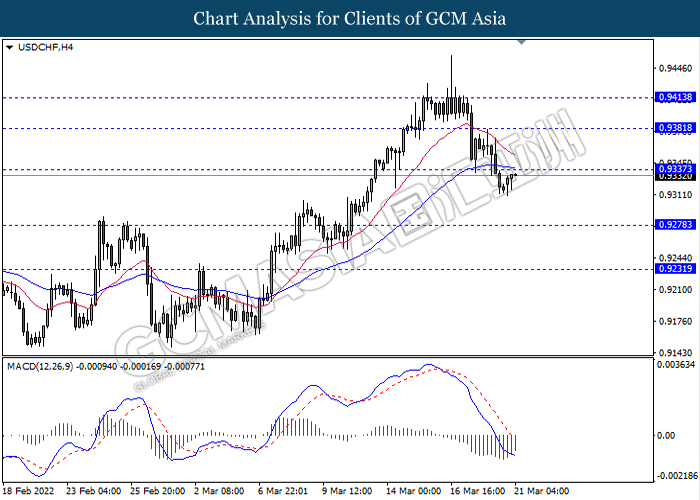Click the current price label 0.93320
Viewport: 700px width, 500px height.
675,177
